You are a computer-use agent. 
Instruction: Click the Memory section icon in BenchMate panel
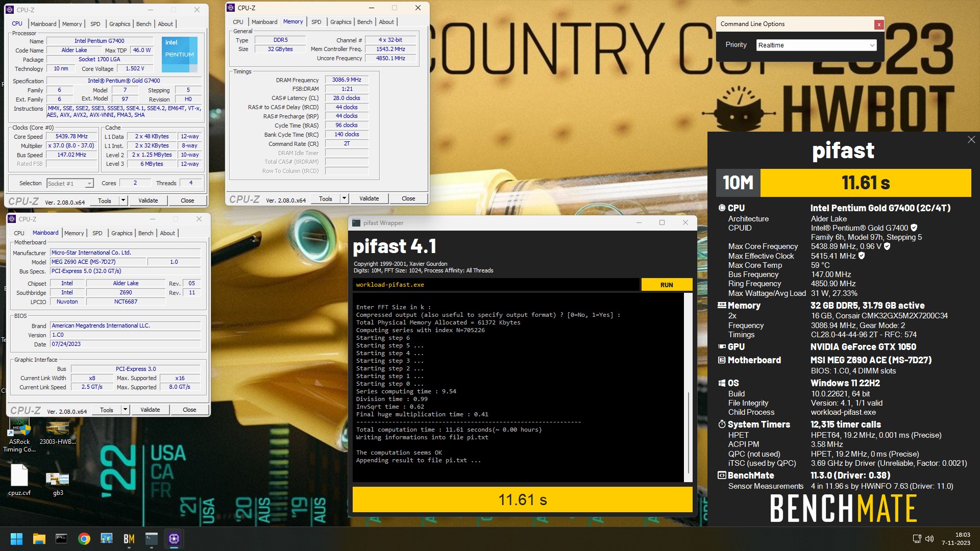pyautogui.click(x=722, y=306)
